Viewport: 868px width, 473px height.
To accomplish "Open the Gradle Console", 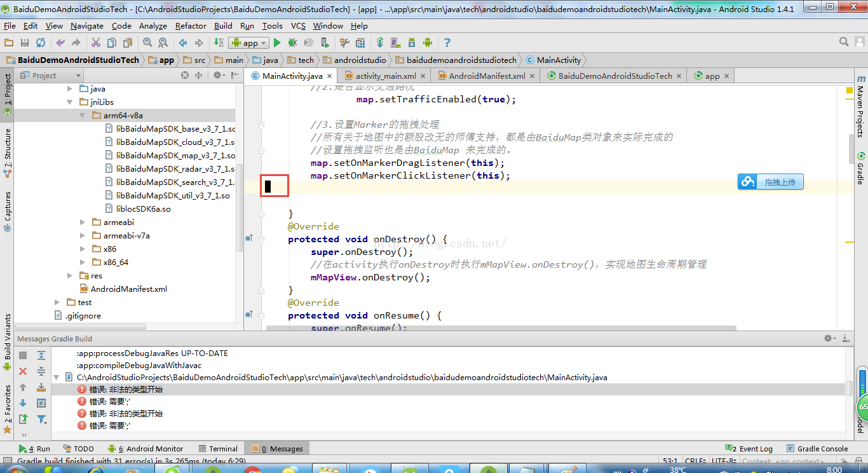I will (817, 448).
